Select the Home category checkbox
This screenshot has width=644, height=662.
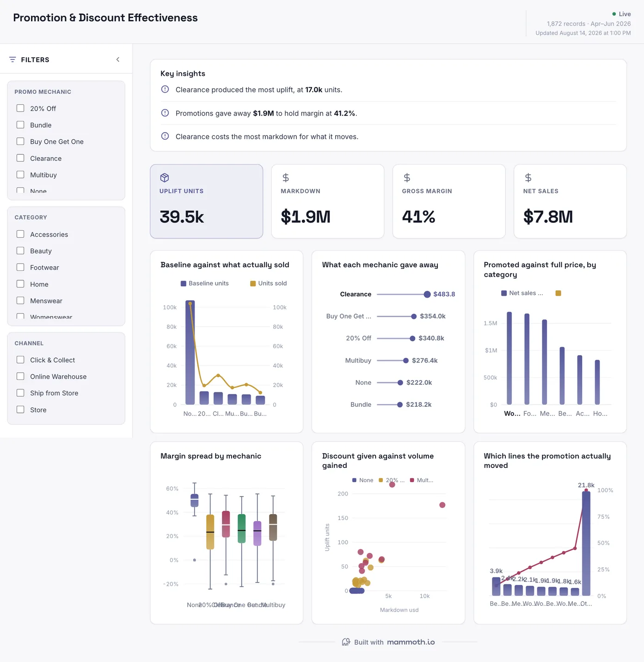click(20, 284)
